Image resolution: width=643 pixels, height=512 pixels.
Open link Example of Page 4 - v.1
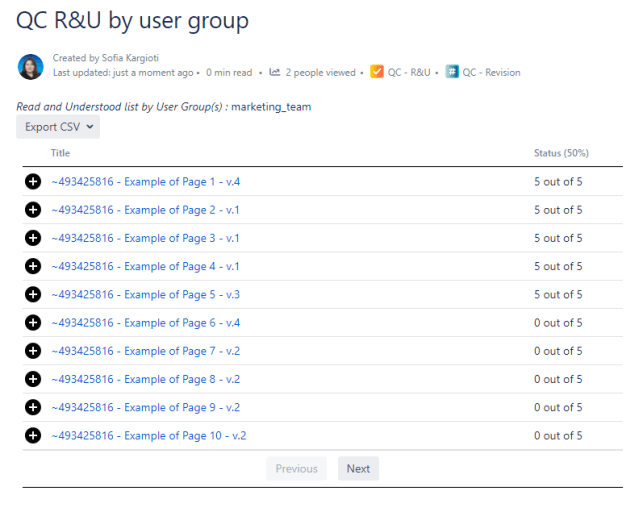(145, 266)
